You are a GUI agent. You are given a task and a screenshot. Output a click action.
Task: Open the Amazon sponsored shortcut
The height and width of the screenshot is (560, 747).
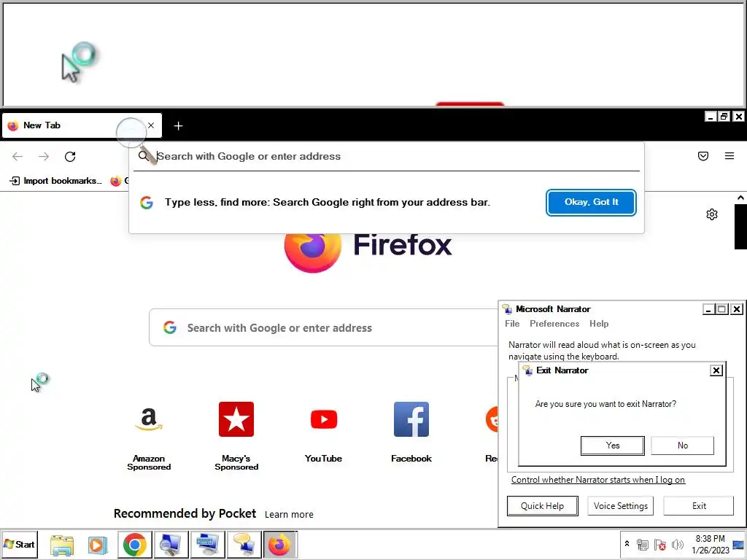tap(149, 436)
